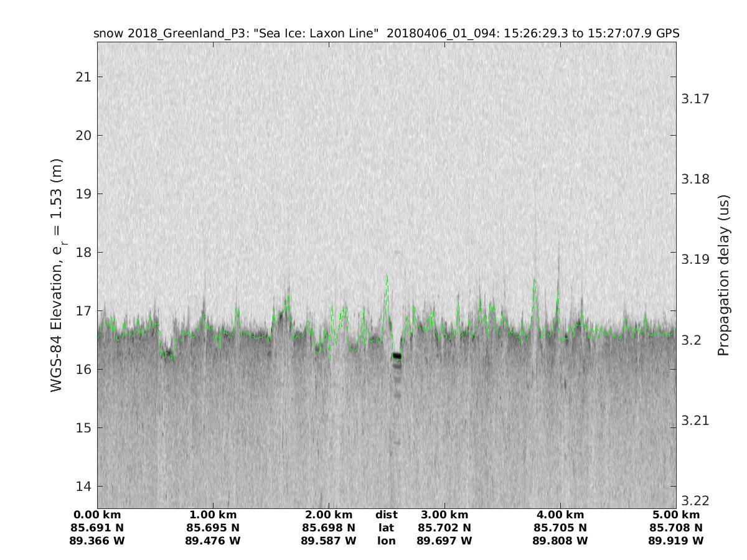The image size is (747, 560).
Task: Click the tallest green surface peak near center
Action: (387, 277)
